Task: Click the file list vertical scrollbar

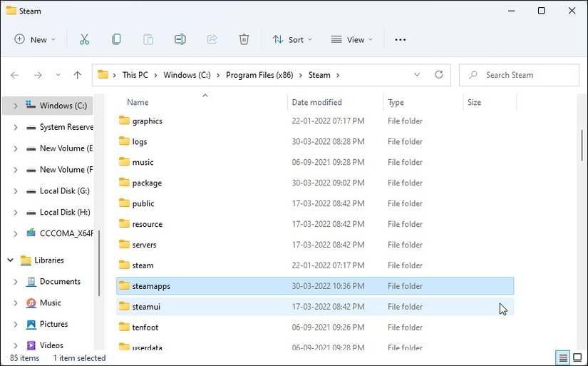Action: pos(582,146)
